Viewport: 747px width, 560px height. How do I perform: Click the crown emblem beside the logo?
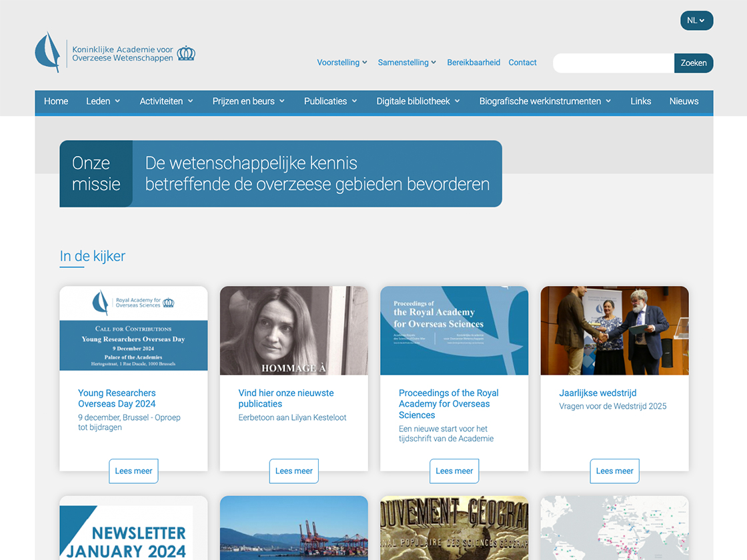185,51
